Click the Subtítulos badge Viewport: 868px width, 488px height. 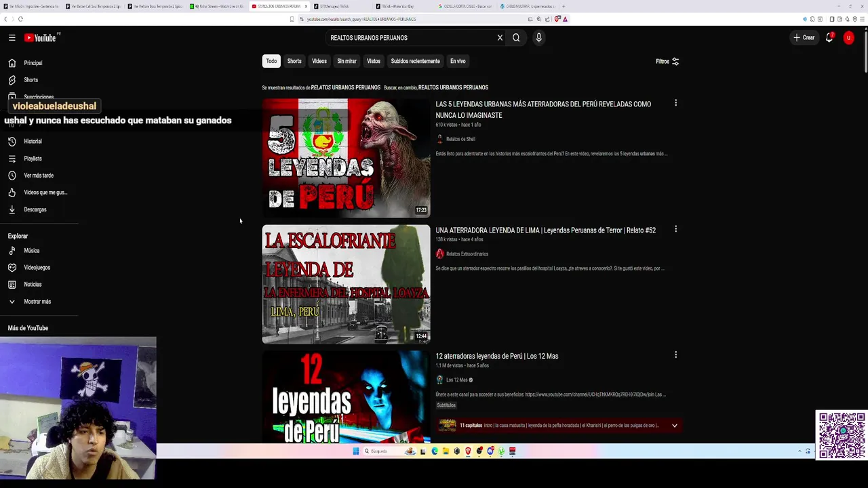tap(446, 405)
